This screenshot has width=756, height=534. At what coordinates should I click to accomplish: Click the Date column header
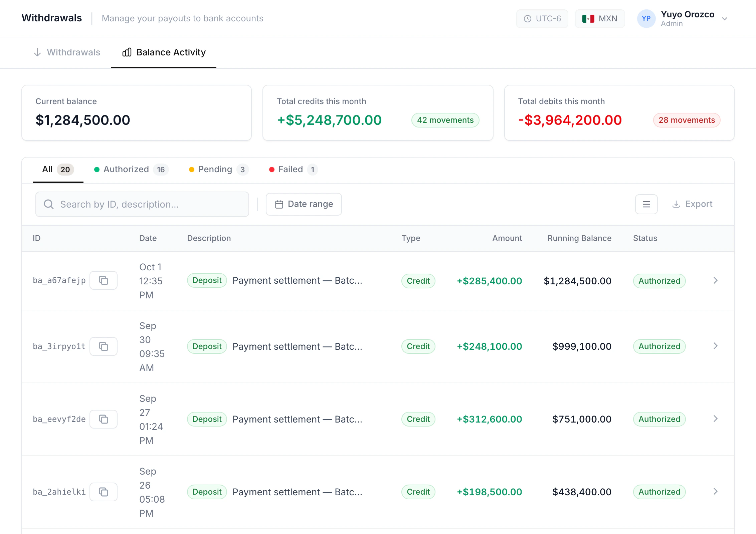[148, 238]
